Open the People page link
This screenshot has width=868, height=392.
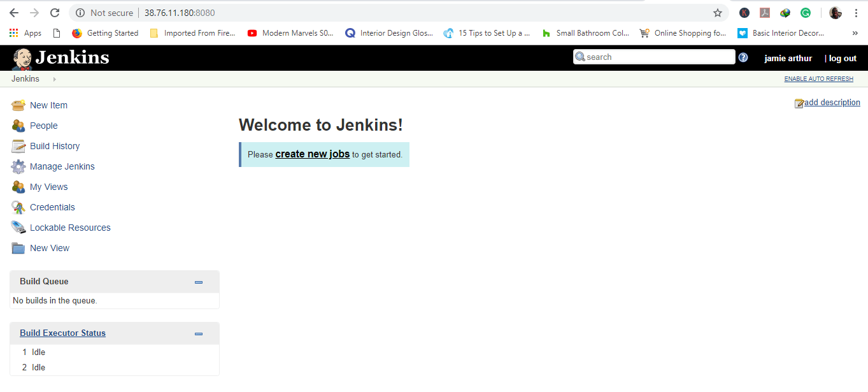(x=44, y=126)
